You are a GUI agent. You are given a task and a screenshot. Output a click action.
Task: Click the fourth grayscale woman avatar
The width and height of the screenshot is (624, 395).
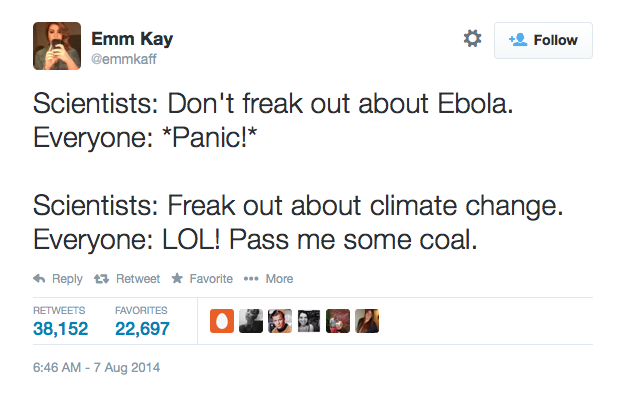(309, 321)
